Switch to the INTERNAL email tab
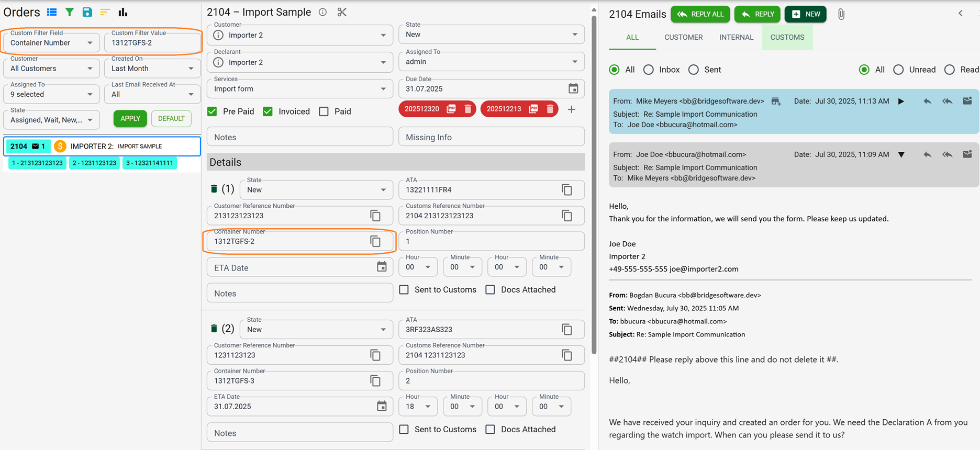Viewport: 980px width, 450px height. tap(736, 37)
